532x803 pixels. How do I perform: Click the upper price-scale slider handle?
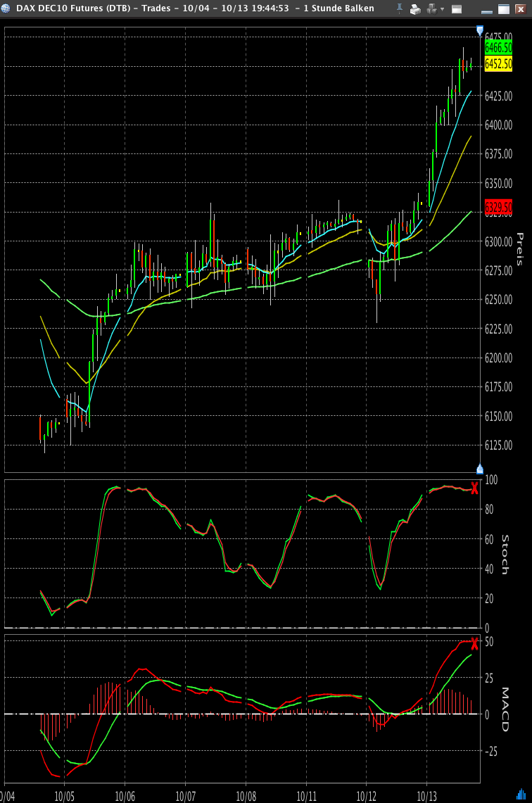(x=480, y=30)
